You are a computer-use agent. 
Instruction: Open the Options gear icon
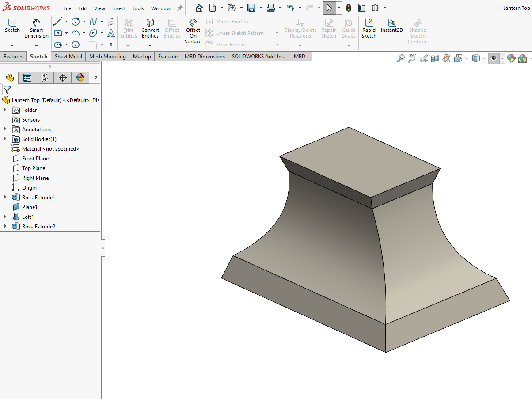coord(375,8)
